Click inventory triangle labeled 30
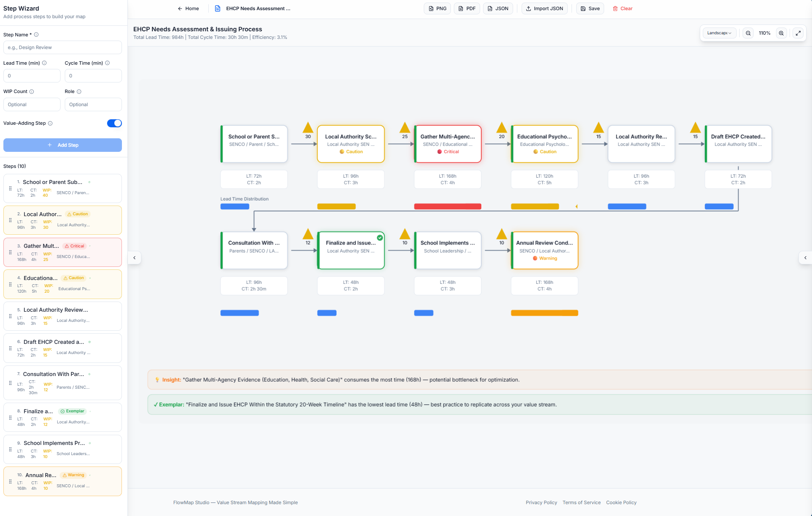 (308, 128)
